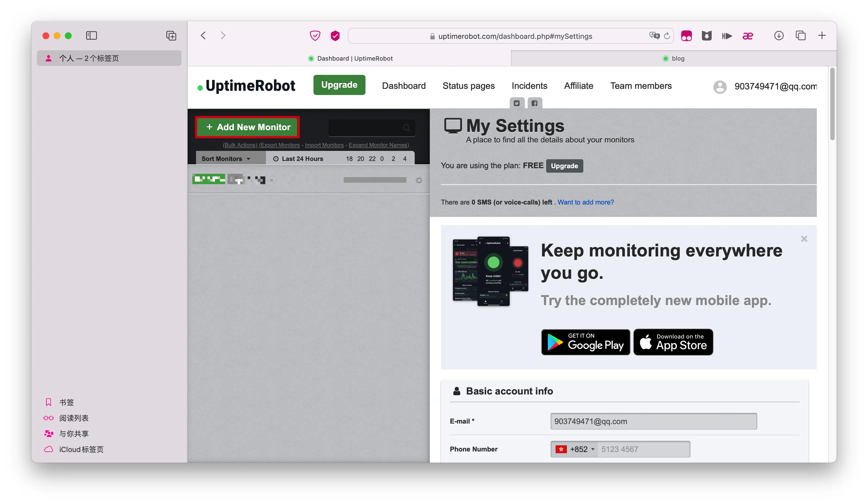Click the Phone Number input field
868x504 pixels.
click(x=643, y=449)
